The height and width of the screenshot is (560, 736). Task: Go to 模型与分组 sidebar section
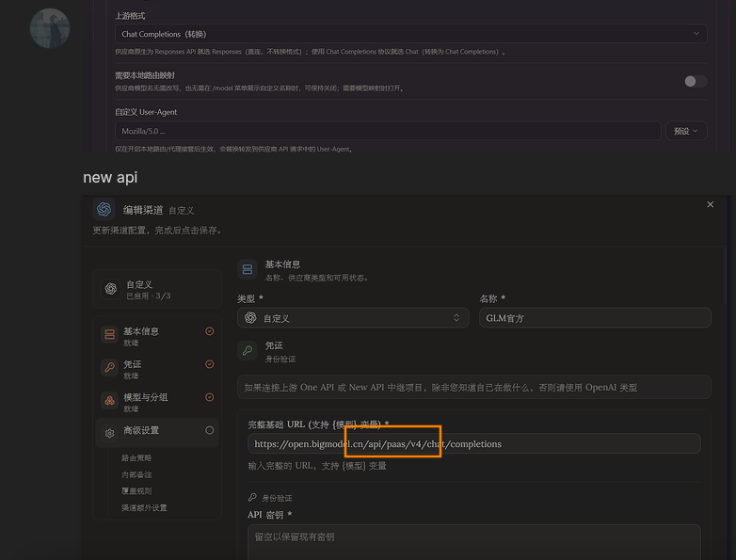tap(157, 402)
